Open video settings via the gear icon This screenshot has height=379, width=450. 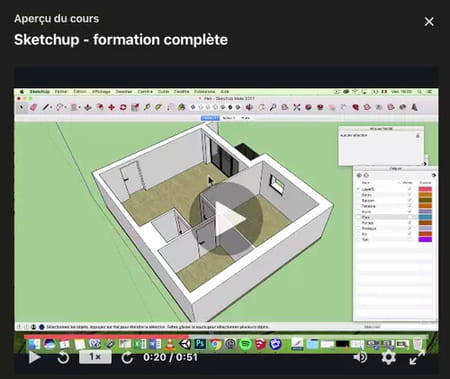pyautogui.click(x=389, y=357)
